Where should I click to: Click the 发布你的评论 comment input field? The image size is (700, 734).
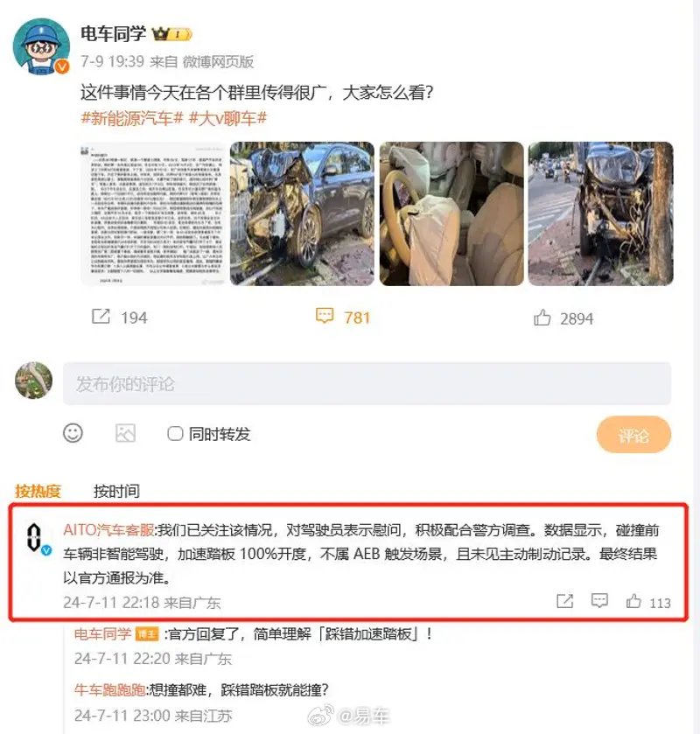pyautogui.click(x=367, y=384)
